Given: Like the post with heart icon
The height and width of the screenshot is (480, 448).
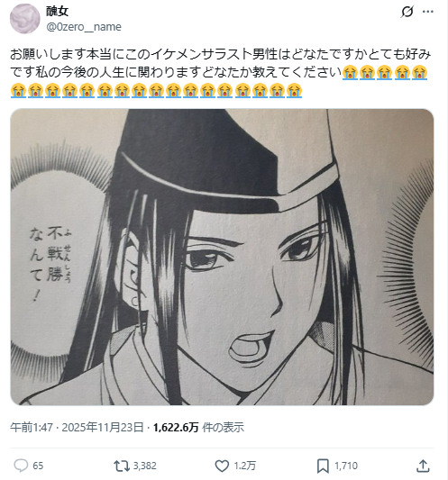Looking at the screenshot, I should 222,466.
